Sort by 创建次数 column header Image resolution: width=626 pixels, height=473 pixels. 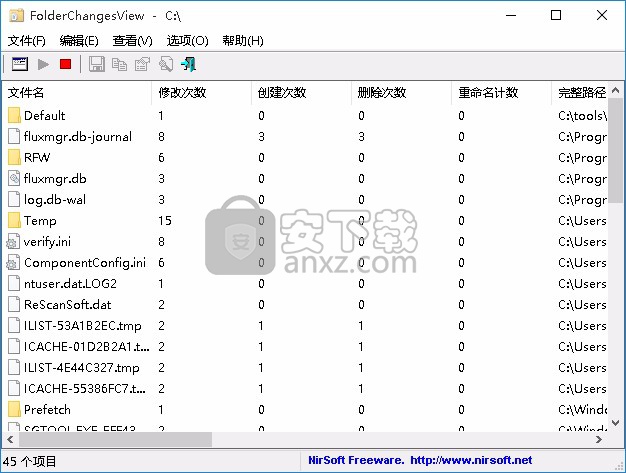tap(301, 93)
